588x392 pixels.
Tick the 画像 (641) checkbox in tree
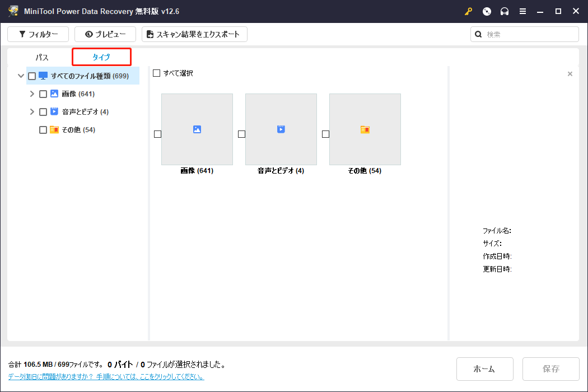(x=43, y=94)
